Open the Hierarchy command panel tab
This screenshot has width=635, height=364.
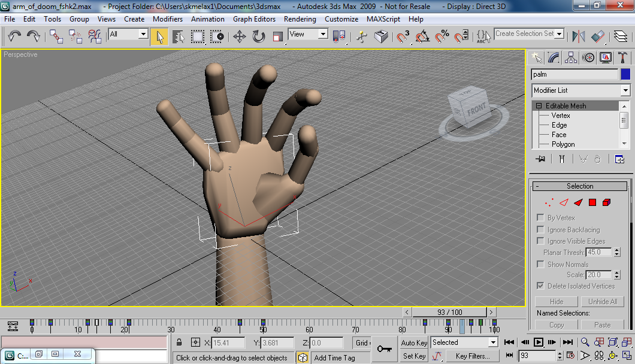pyautogui.click(x=571, y=57)
